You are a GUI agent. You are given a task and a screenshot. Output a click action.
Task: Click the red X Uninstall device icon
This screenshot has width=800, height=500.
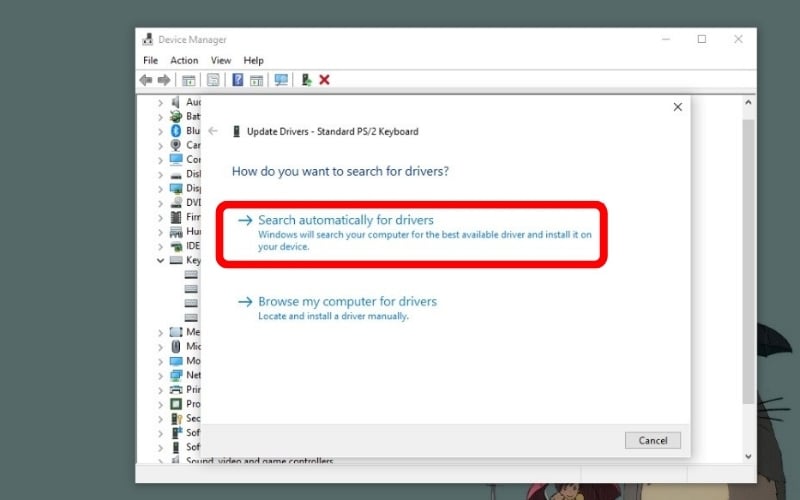(x=324, y=80)
